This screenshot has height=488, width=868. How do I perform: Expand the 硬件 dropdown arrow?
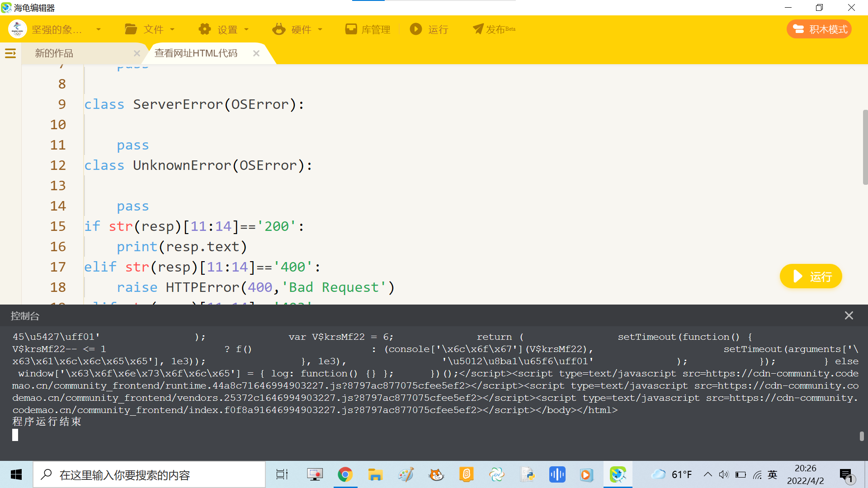click(x=320, y=30)
